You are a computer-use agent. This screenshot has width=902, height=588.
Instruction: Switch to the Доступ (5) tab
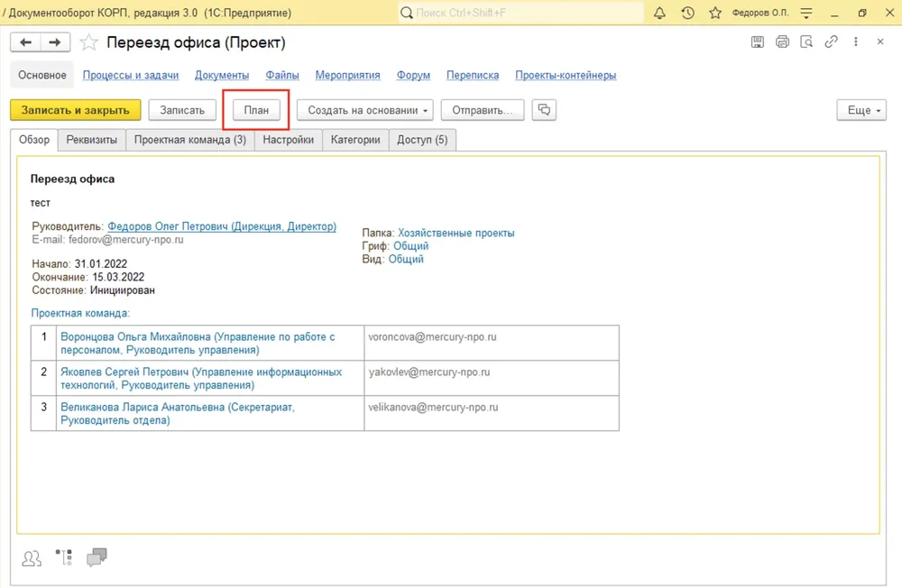422,140
